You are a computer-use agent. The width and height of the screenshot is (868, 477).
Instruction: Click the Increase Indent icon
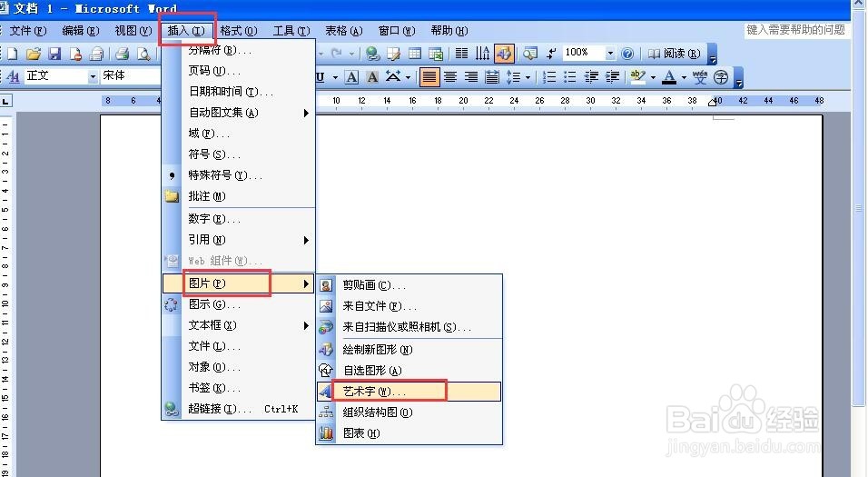coord(612,77)
